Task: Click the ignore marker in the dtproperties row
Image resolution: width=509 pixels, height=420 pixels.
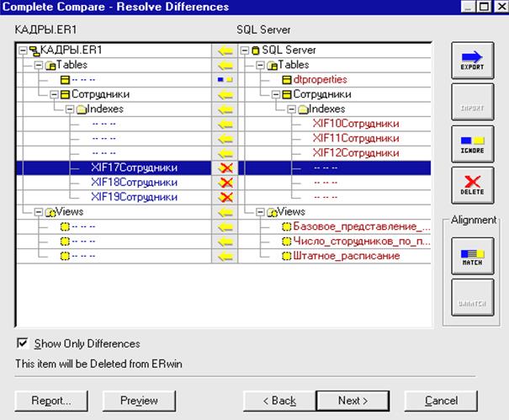Action: coord(225,80)
